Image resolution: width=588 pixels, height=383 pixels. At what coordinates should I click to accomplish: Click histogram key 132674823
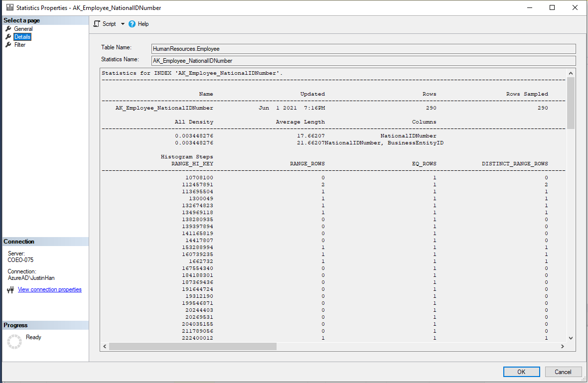[197, 205]
